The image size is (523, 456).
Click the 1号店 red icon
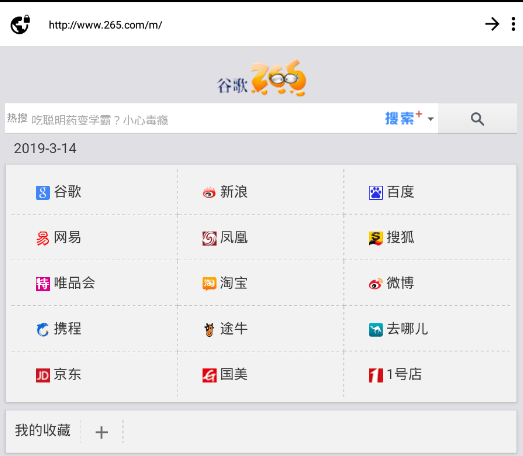click(x=376, y=375)
